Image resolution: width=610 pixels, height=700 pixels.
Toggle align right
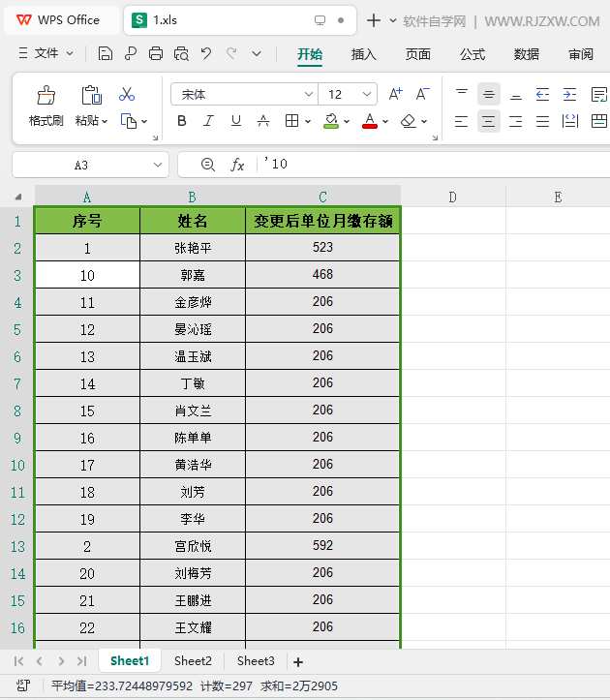point(516,121)
